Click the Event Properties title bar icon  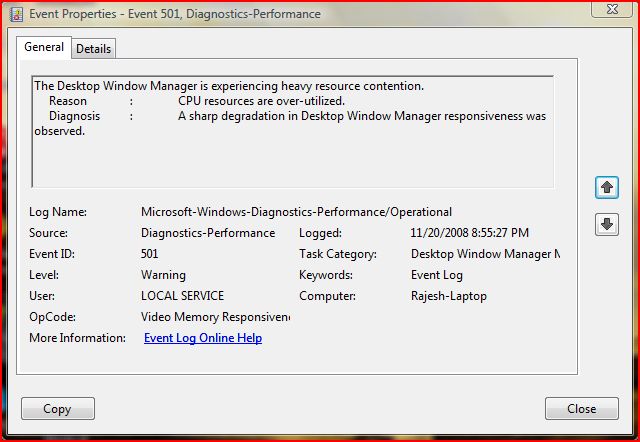click(x=14, y=14)
